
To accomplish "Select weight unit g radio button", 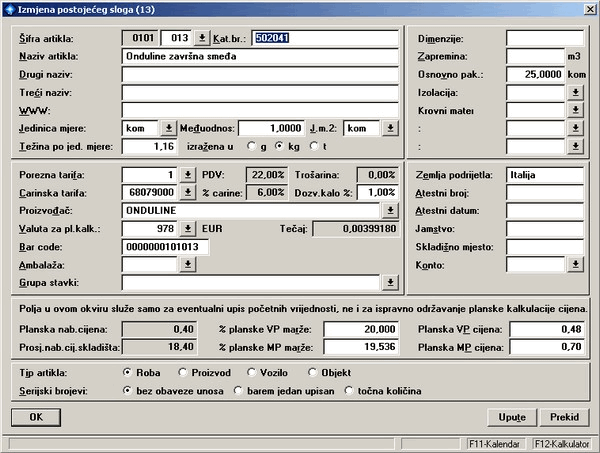I will 251,146.
